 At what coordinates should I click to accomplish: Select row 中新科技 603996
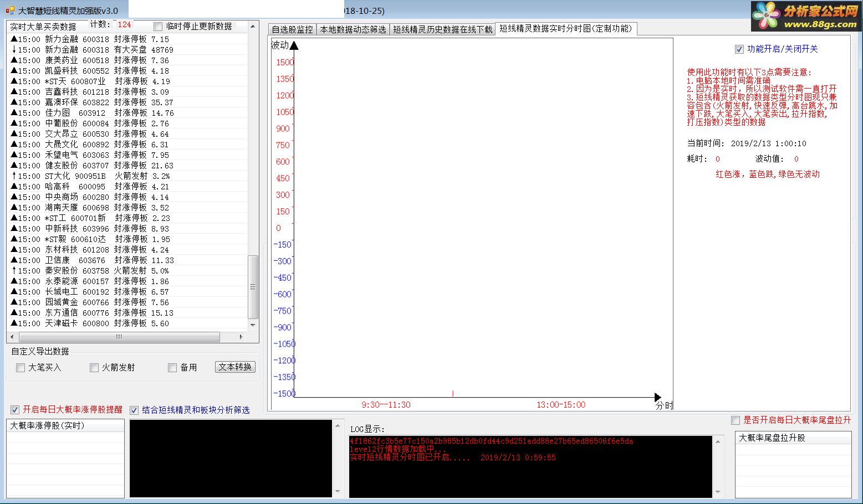pos(127,229)
